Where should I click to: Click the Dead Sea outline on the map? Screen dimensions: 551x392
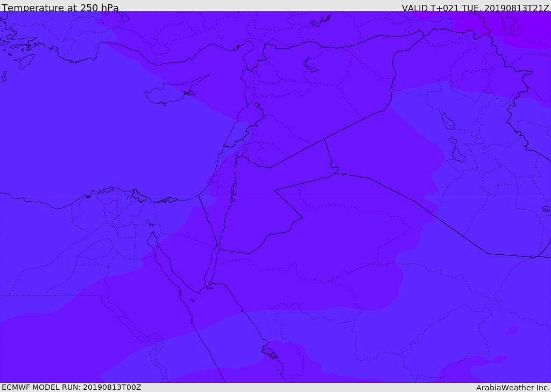coord(233,192)
